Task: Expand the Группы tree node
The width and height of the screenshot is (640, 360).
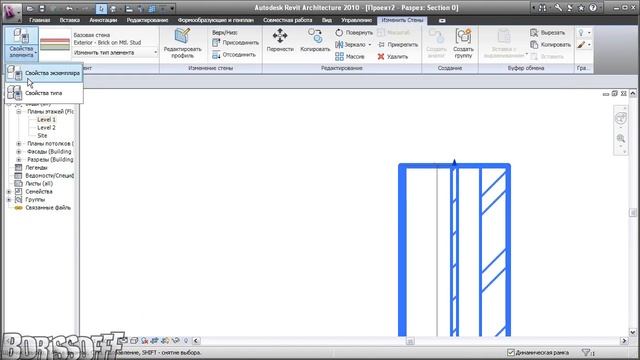Action: pyautogui.click(x=9, y=200)
